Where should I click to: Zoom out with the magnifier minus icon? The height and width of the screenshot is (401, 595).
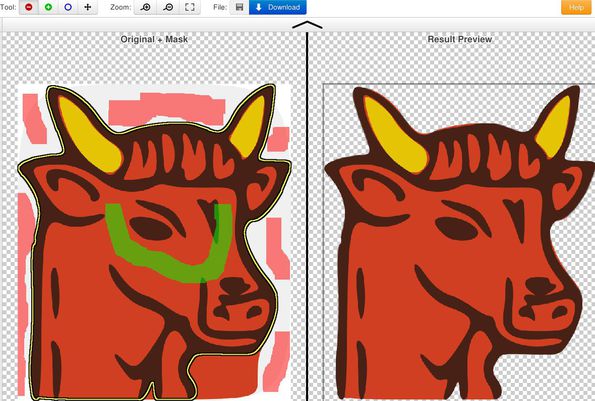pyautogui.click(x=168, y=7)
